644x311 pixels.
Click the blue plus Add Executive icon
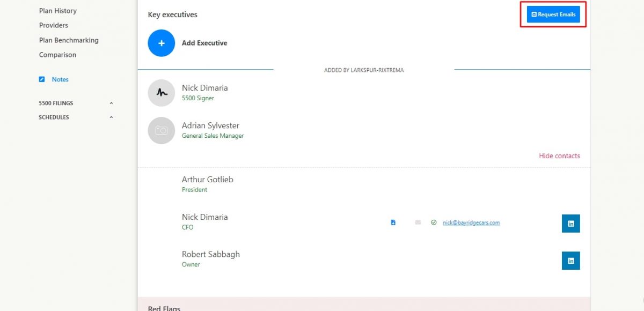pos(161,43)
